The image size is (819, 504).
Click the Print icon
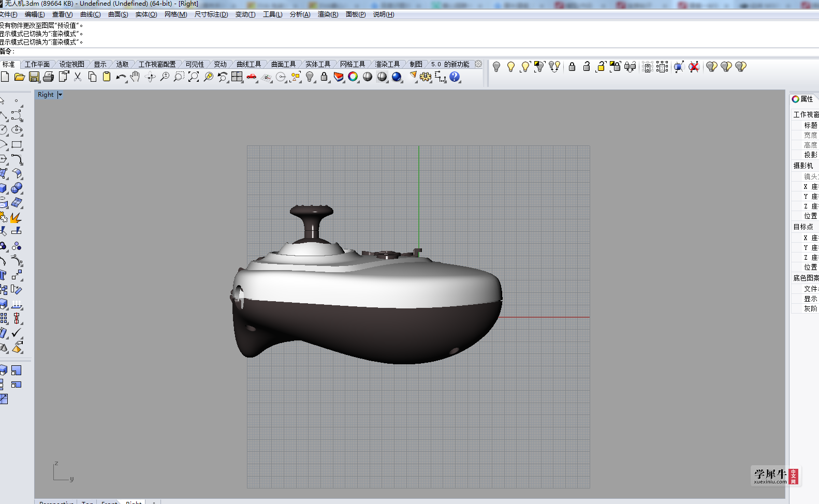[49, 77]
